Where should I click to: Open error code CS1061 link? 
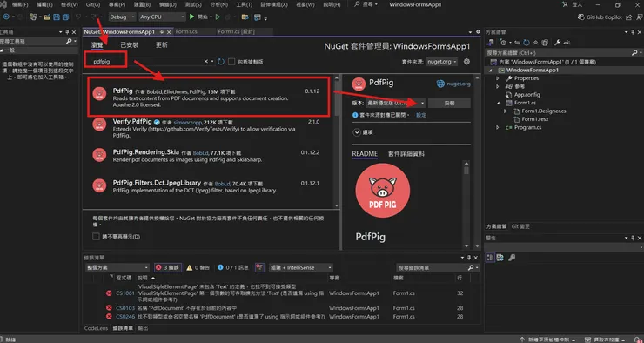tap(124, 293)
